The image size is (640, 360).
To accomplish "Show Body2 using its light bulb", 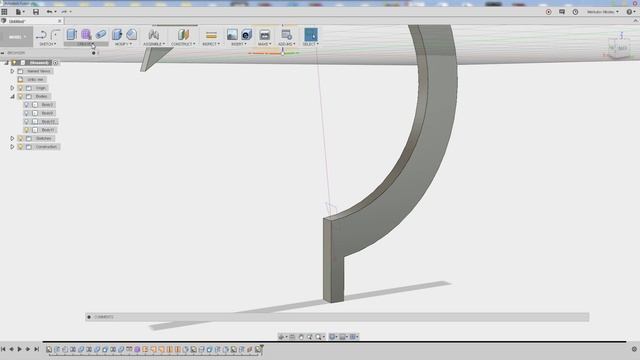I will pyautogui.click(x=27, y=104).
